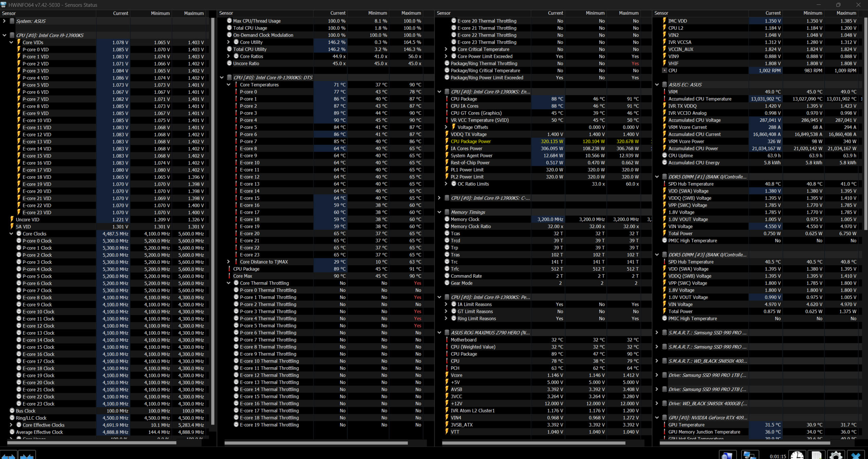Image resolution: width=868 pixels, height=459 pixels.
Task: Click the network monitors remote icon
Action: (x=749, y=455)
